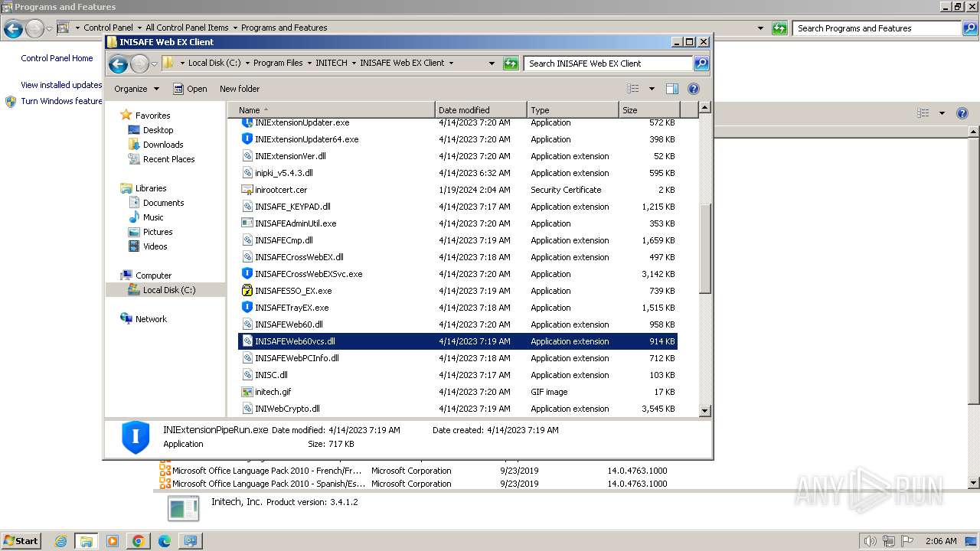Image resolution: width=980 pixels, height=551 pixels.
Task: Toggle the preview pane icon
Action: click(x=671, y=89)
